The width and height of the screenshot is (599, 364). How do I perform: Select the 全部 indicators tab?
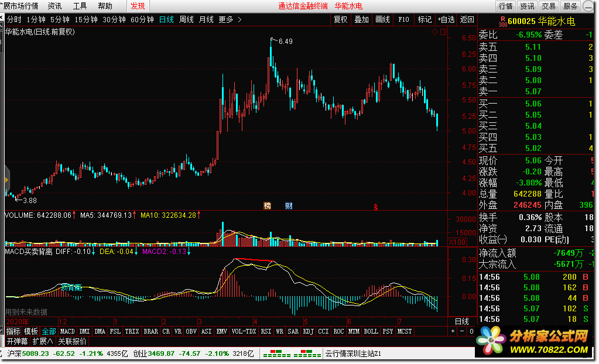49,331
